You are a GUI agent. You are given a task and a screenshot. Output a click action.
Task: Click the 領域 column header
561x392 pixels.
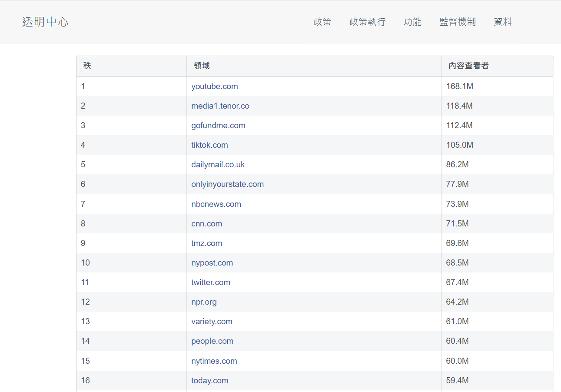click(x=314, y=66)
